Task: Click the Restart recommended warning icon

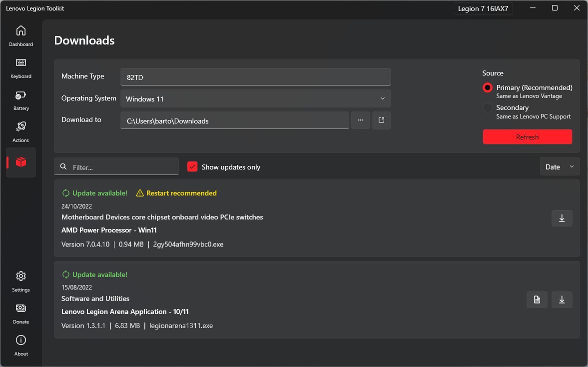Action: [x=140, y=193]
